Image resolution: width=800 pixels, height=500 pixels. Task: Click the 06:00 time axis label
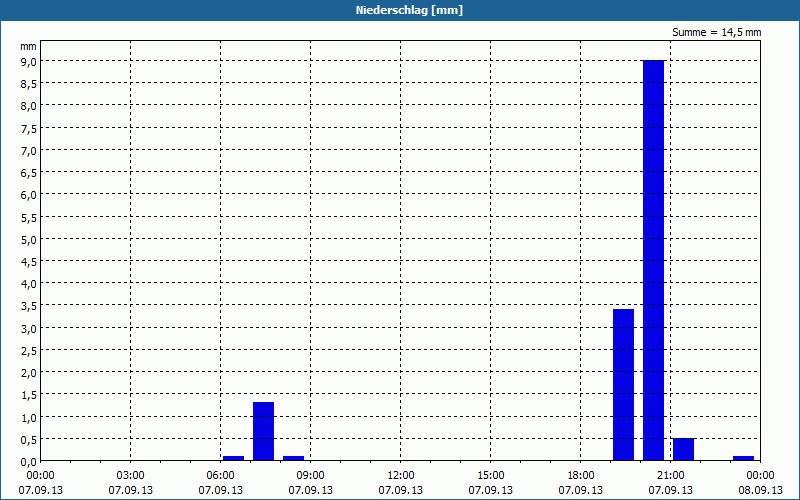point(220,476)
